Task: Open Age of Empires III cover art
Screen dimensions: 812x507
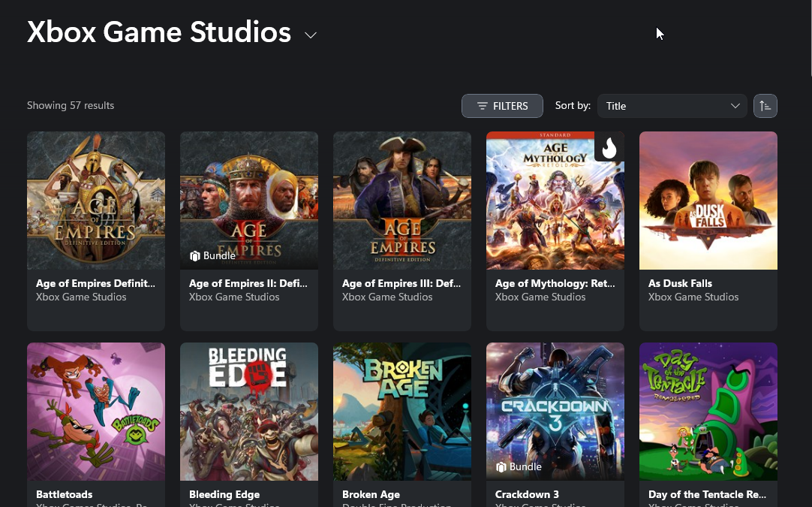Action: tap(401, 201)
